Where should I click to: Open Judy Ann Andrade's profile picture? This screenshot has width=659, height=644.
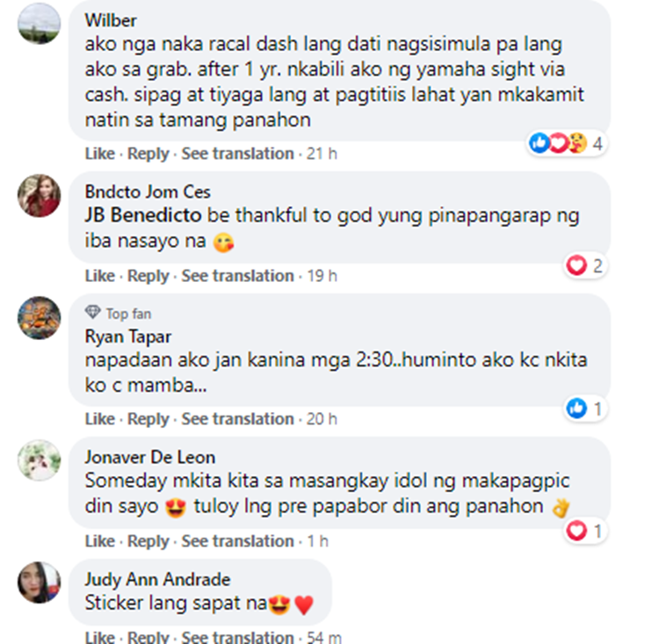pyautogui.click(x=39, y=582)
